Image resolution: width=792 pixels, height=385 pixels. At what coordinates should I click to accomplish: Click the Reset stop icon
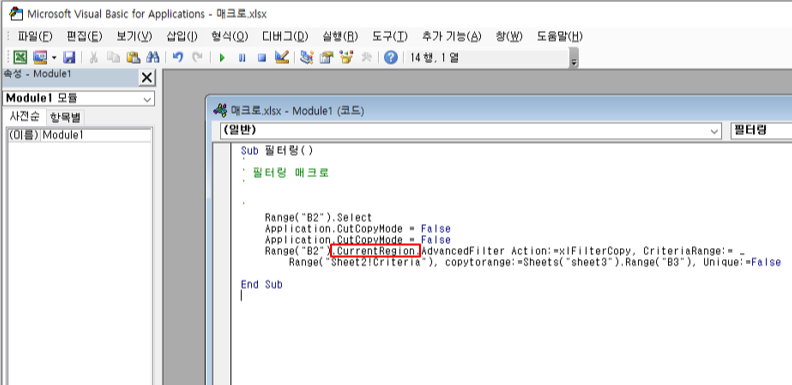point(262,58)
